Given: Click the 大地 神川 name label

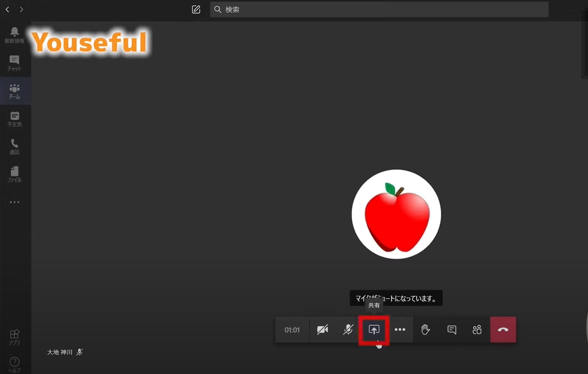Looking at the screenshot, I should coord(60,352).
